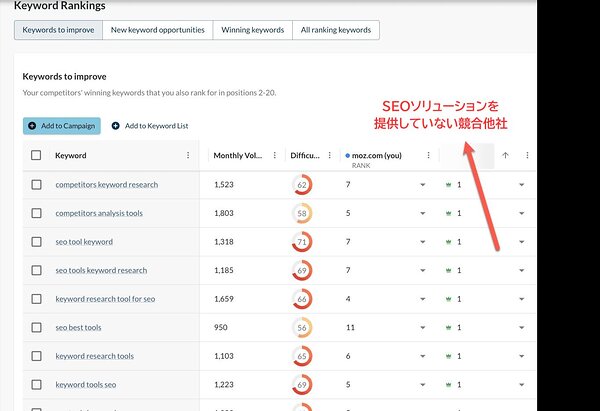Screen dimensions: 600x411
Task: Click difficulty score 66 gauge
Action: 302,299
